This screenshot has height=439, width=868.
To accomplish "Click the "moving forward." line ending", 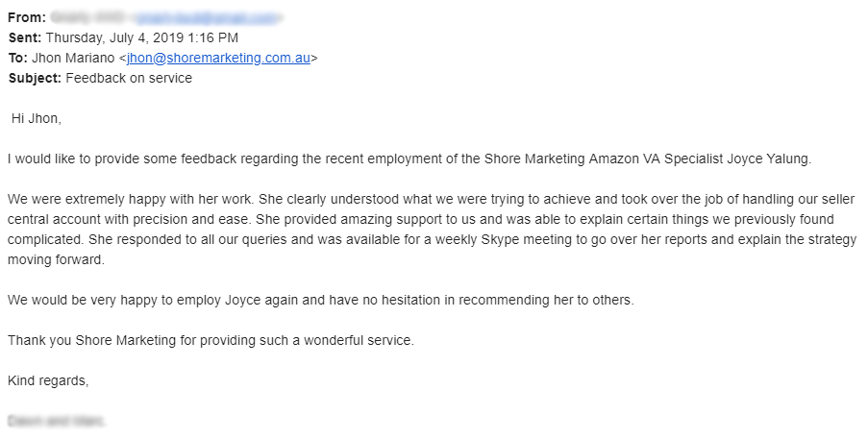I will pos(56,259).
